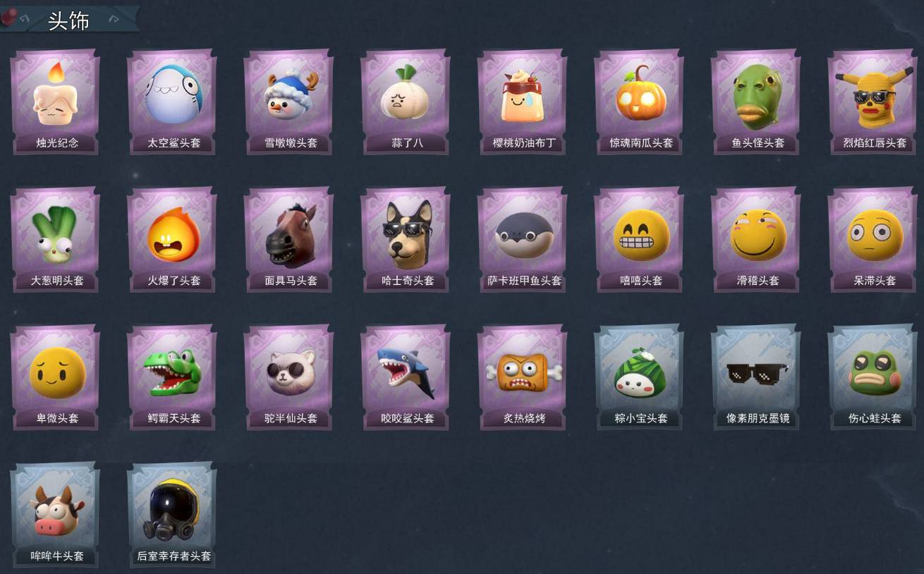This screenshot has width=924, height=574.
Task: Select the 火爆了头套 flame head item
Action: click(172, 240)
